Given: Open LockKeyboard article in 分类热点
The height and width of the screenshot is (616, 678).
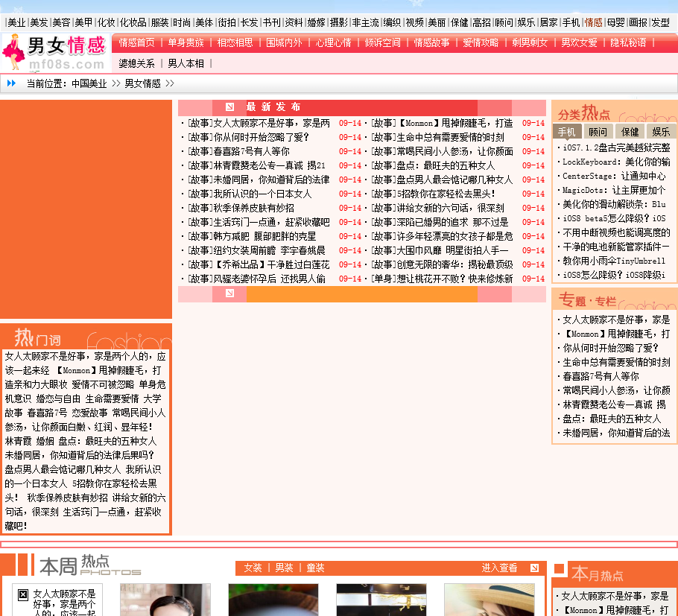Looking at the screenshot, I should 616,162.
